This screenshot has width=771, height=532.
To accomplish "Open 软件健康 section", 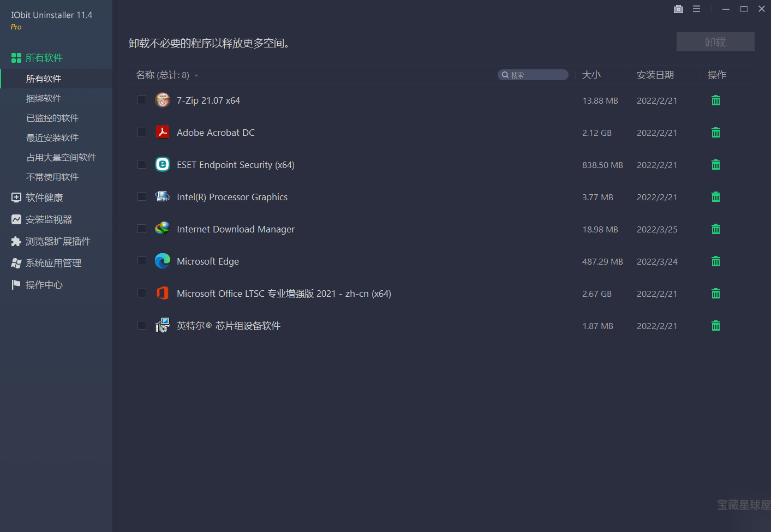I will (x=44, y=198).
